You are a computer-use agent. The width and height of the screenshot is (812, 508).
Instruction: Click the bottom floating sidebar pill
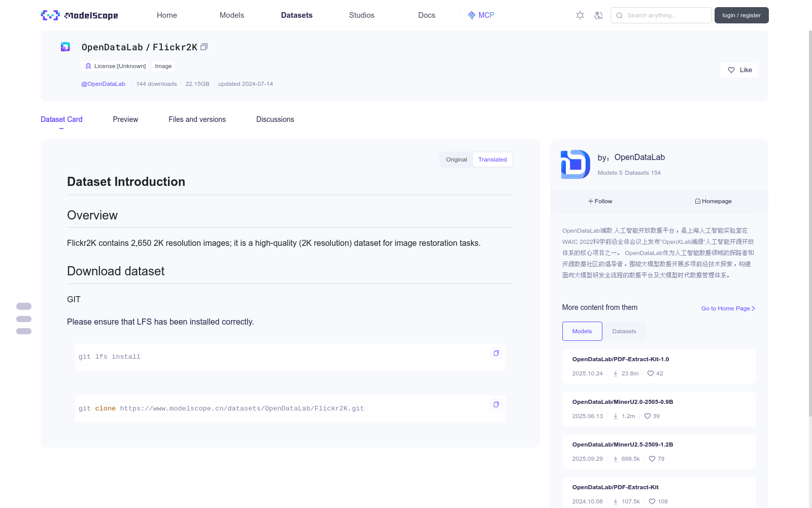(x=24, y=331)
